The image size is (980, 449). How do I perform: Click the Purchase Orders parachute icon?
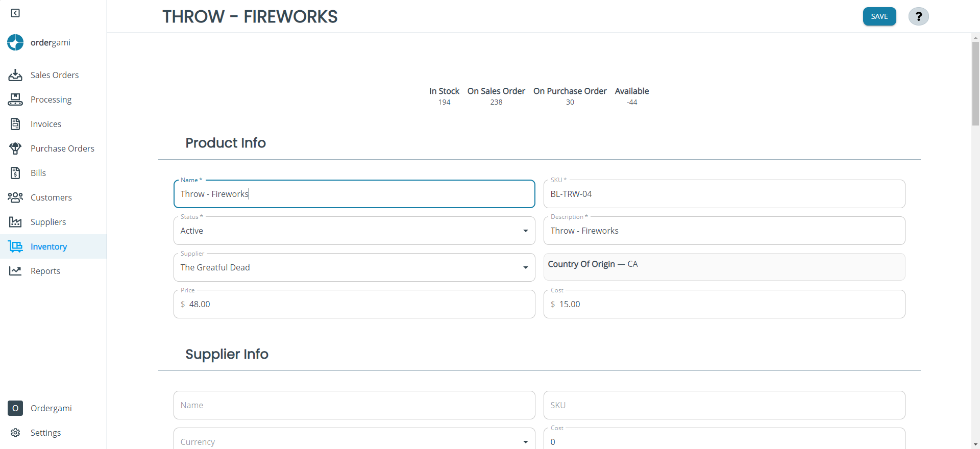pyautogui.click(x=15, y=148)
